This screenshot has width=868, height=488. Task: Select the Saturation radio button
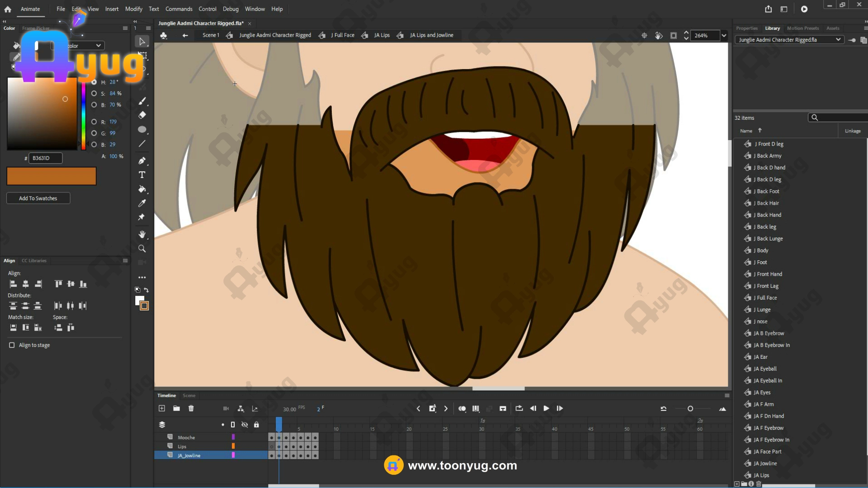pos(94,94)
